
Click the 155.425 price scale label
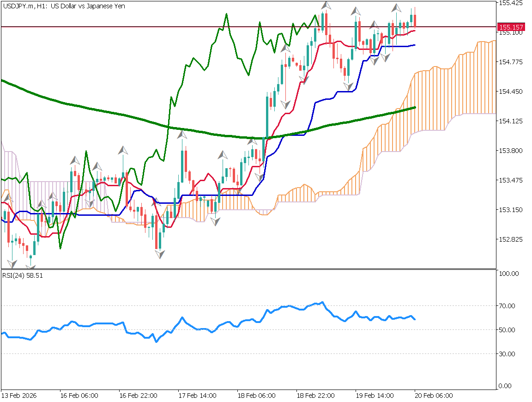510,3
